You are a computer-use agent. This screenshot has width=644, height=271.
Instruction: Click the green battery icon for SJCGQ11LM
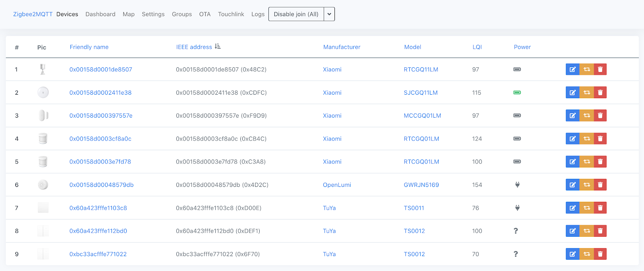pyautogui.click(x=517, y=93)
